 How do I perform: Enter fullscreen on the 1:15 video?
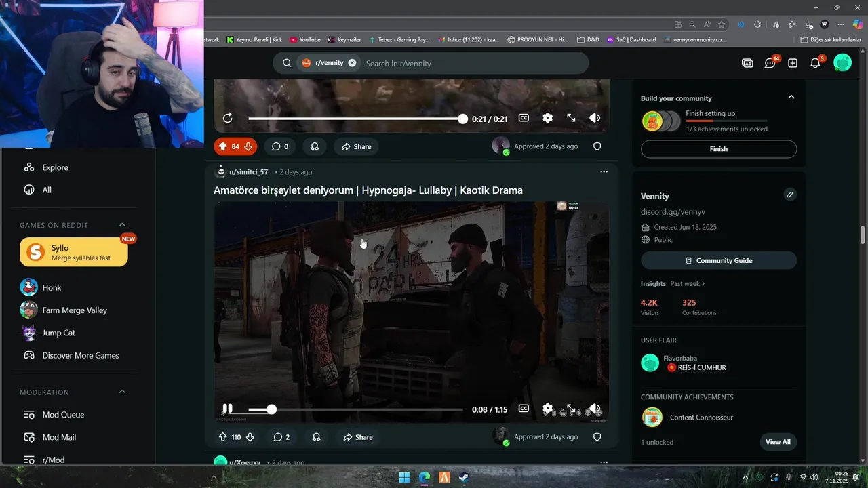571,409
